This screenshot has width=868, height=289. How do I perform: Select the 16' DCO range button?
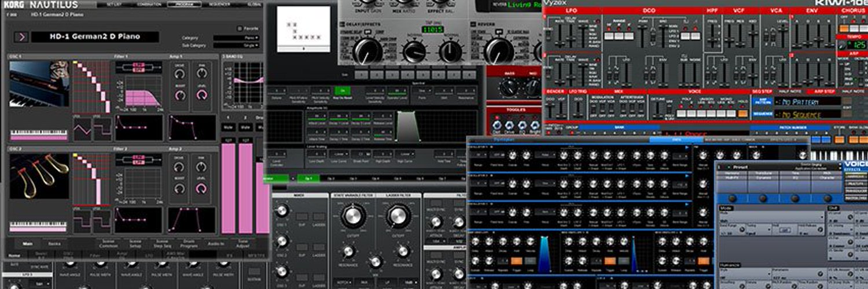tap(609, 36)
